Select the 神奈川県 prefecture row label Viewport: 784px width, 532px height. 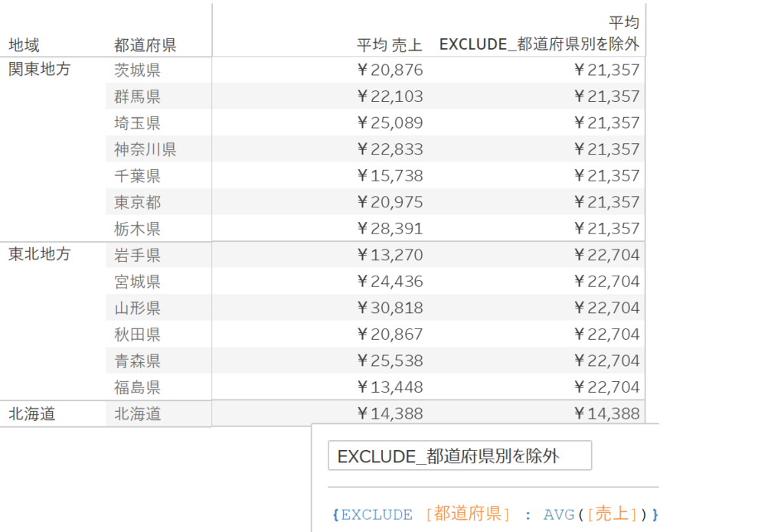point(145,149)
